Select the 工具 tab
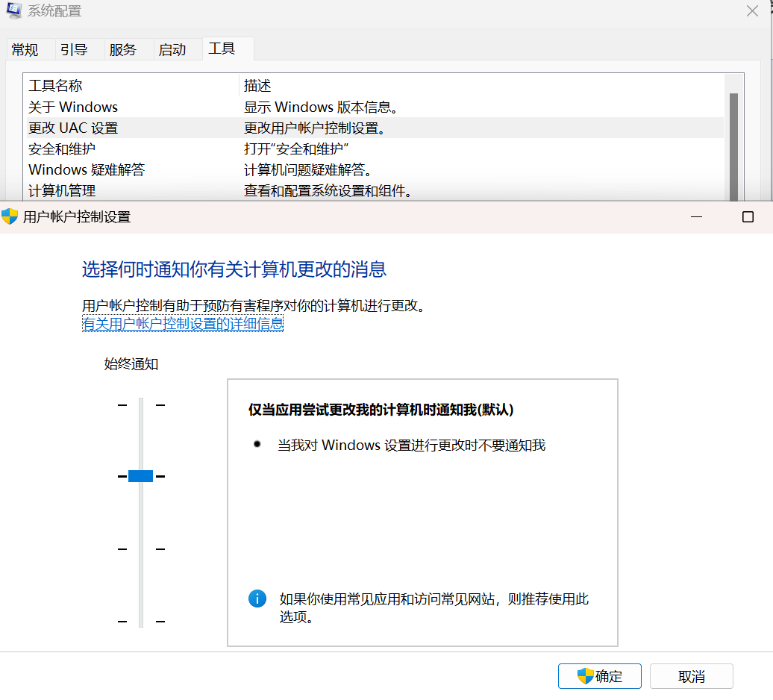This screenshot has width=773, height=700. [x=222, y=49]
